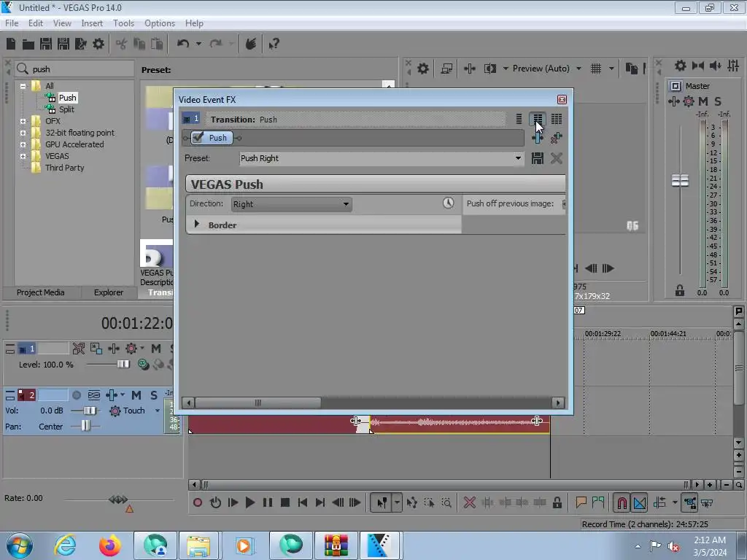Open project Properties gear in main toolbar

(x=98, y=44)
